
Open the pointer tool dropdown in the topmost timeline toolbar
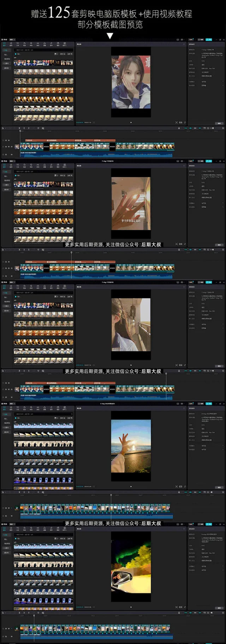(x=5, y=128)
